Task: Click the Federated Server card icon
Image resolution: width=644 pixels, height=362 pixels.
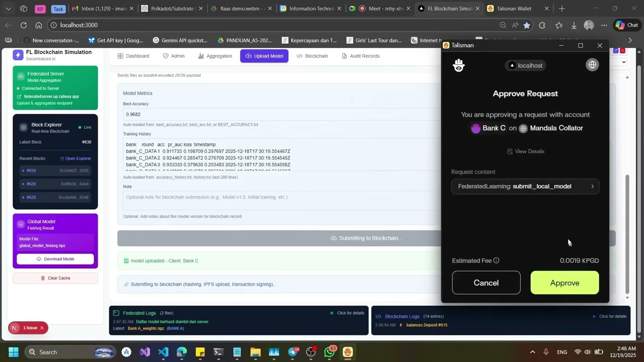Action: (x=21, y=76)
